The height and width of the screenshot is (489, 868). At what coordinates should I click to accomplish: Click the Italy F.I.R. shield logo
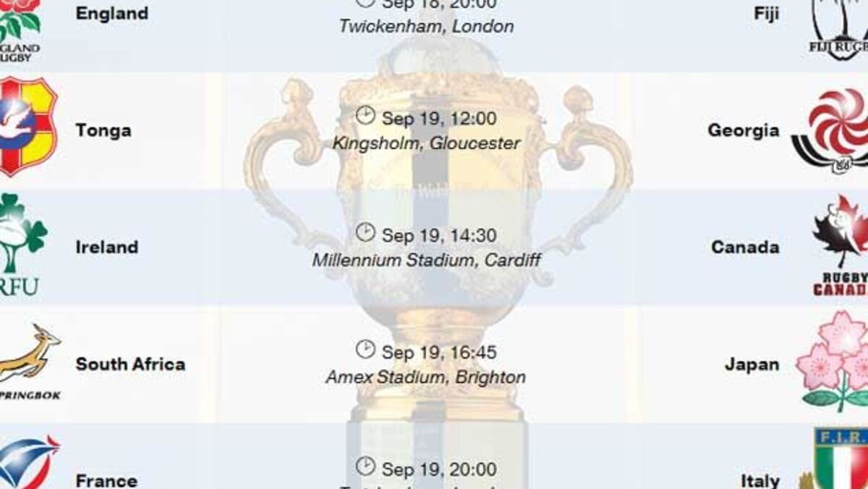point(839,459)
